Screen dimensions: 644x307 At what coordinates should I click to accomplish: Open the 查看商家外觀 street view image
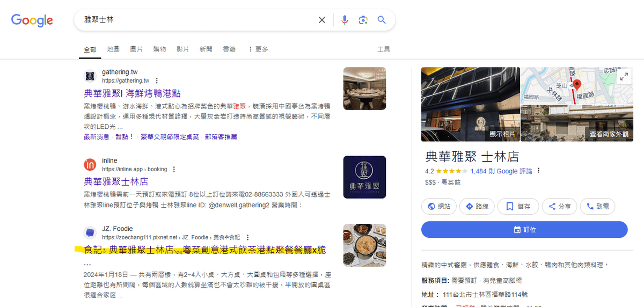coord(576,123)
